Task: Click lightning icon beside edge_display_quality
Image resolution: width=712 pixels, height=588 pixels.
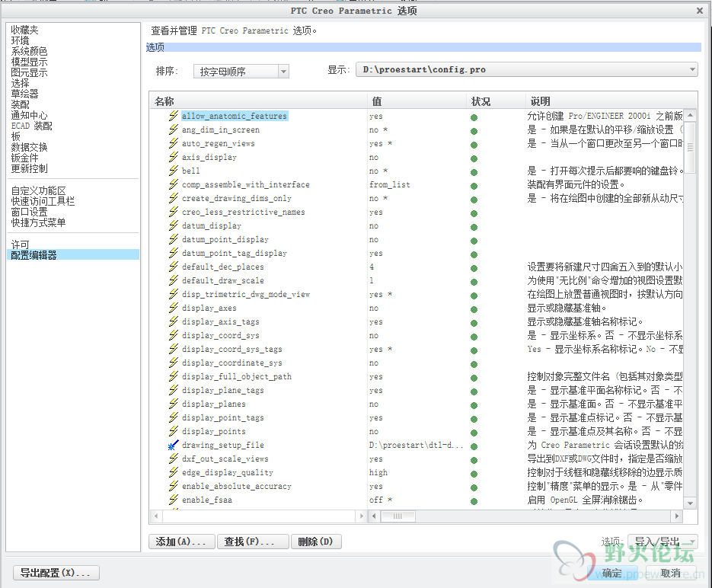Action: point(174,472)
